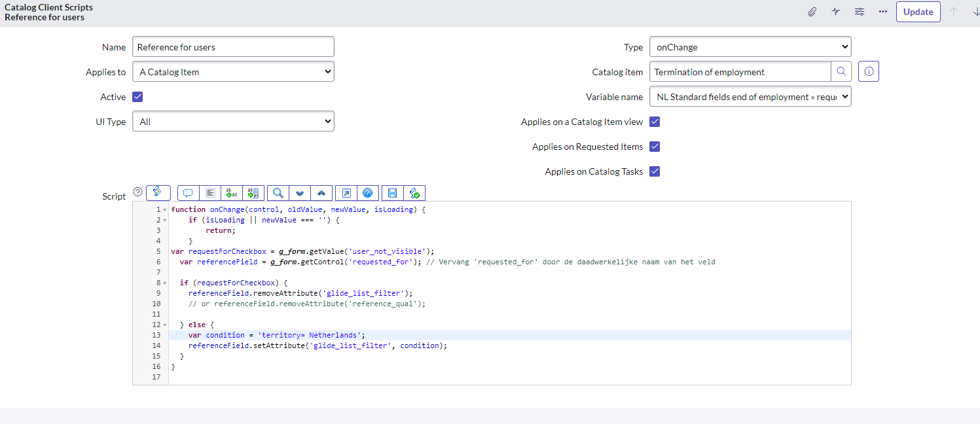
Task: Uncheck Applies on Requested Items
Action: pyautogui.click(x=655, y=147)
